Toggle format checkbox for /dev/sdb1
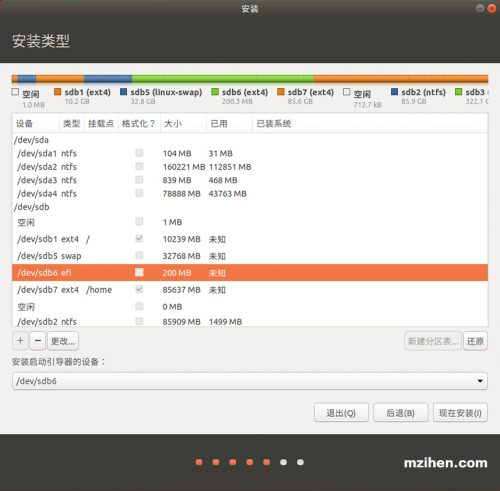The image size is (500, 491). coord(139,239)
